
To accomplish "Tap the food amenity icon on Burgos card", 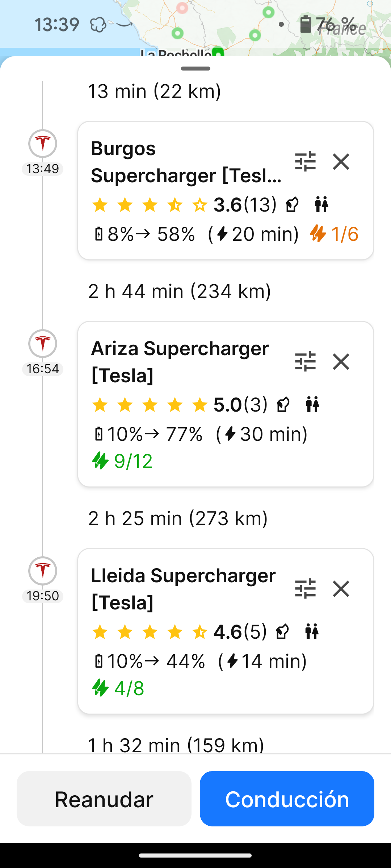I will coord(292,205).
